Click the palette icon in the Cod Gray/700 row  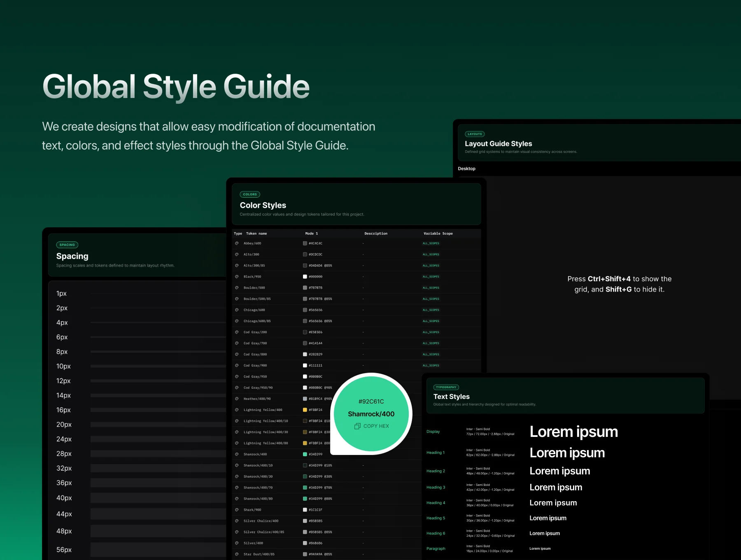(237, 343)
